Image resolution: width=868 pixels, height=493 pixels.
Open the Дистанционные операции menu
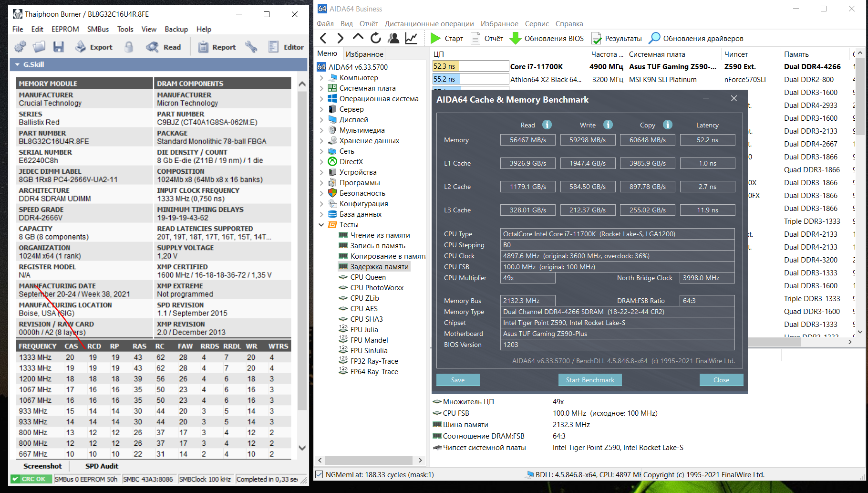tap(429, 24)
